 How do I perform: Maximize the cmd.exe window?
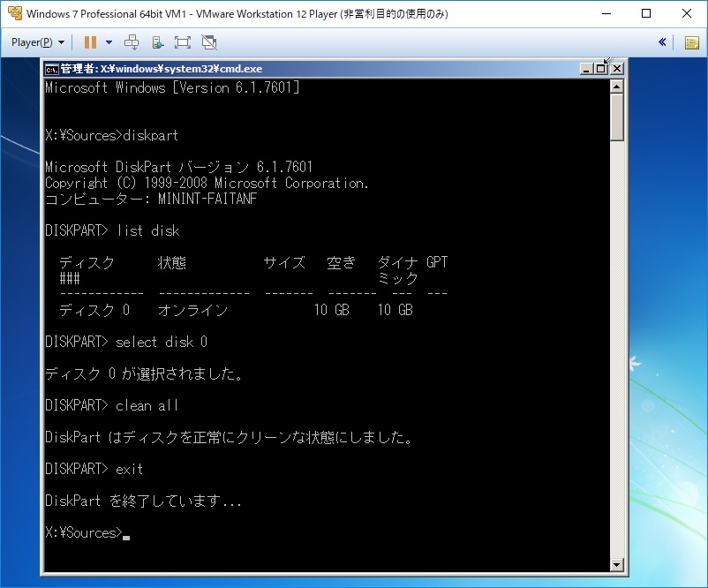tap(601, 69)
